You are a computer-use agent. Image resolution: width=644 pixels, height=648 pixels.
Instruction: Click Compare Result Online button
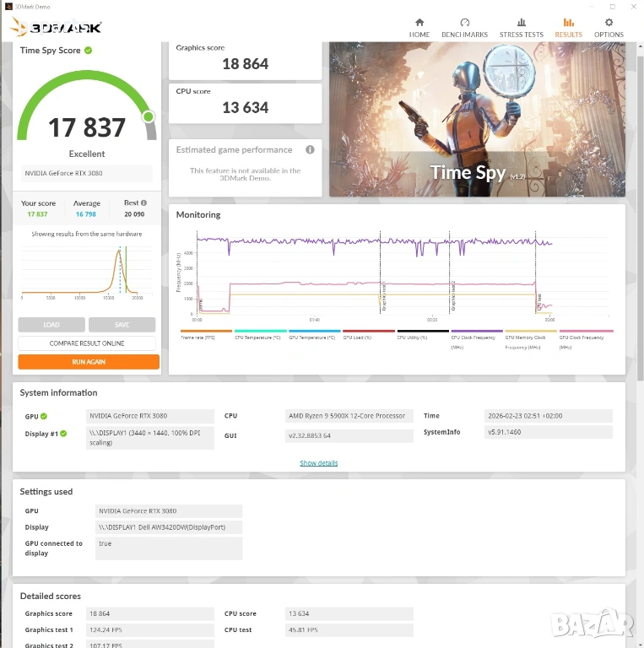(87, 343)
